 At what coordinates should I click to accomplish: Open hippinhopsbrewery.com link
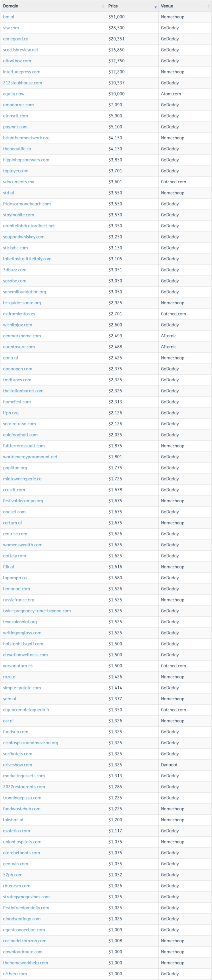tap(26, 160)
